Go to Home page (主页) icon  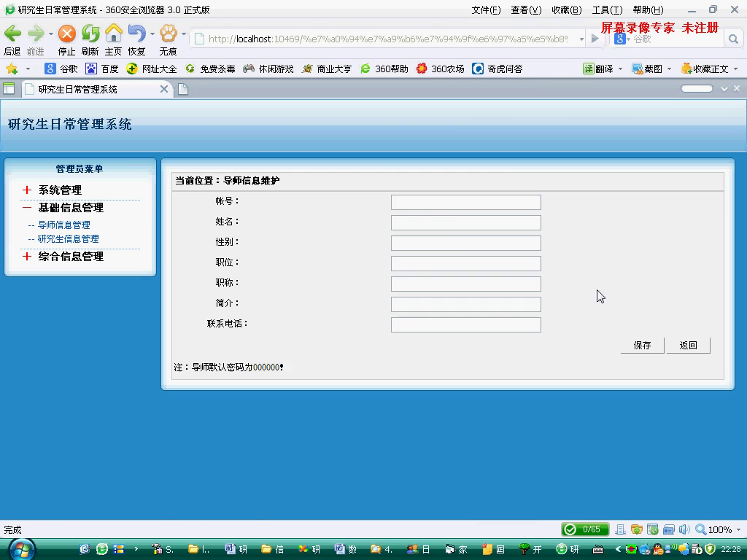(x=113, y=34)
